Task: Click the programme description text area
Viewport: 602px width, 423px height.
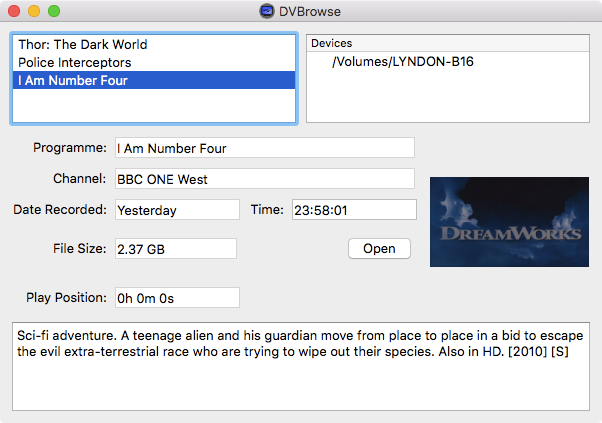Action: click(301, 366)
